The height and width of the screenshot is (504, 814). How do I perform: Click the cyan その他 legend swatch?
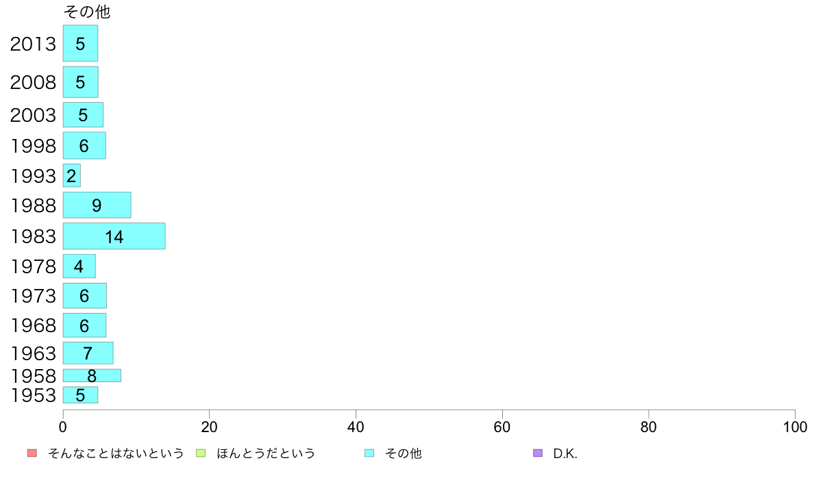(369, 453)
